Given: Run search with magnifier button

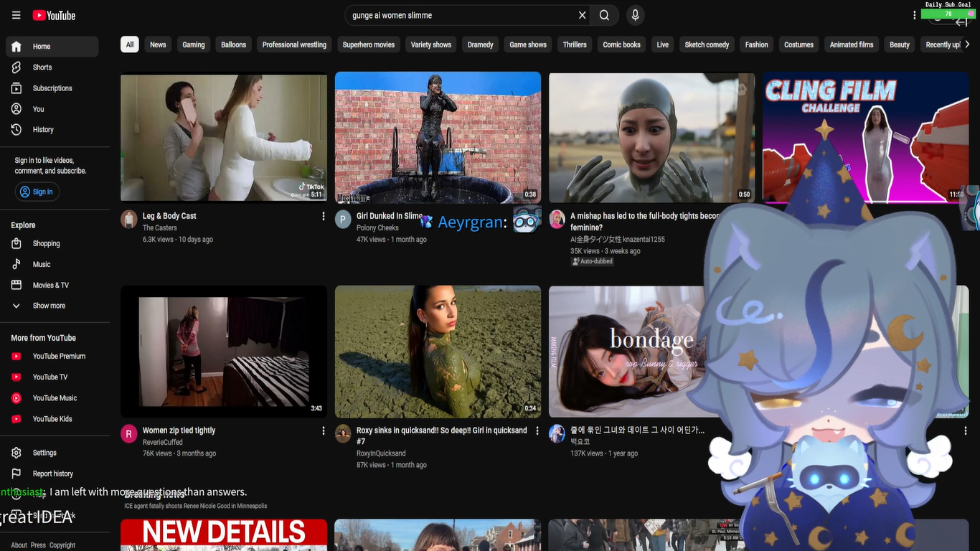Looking at the screenshot, I should coord(604,15).
